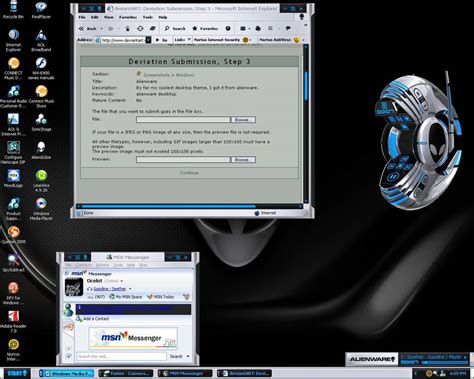Screen dimensions: 474x379
Task: Click the Back button in Internet Explorer
Action: 88,29
